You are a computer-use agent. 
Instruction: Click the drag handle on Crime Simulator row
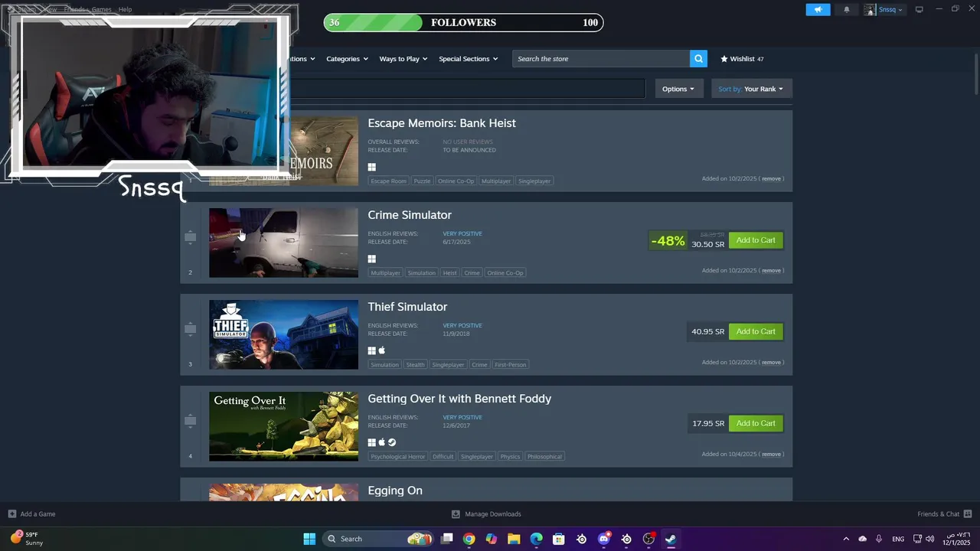pyautogui.click(x=191, y=237)
